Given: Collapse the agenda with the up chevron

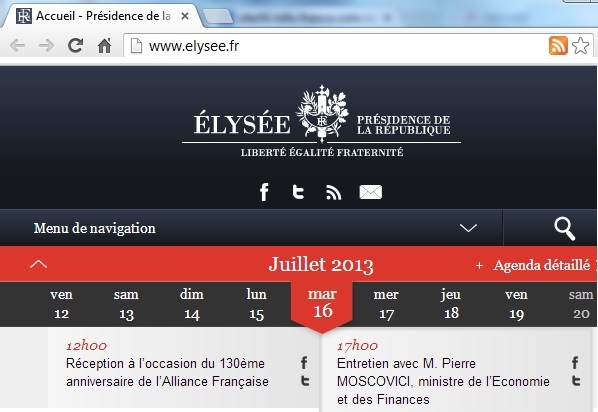Looking at the screenshot, I should pos(39,264).
